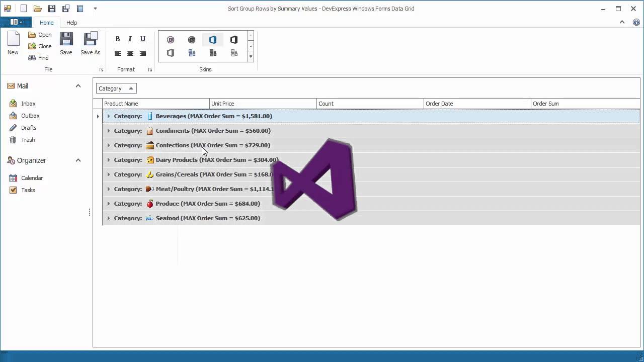
Task: Select the highlighted blue Office skin
Action: click(x=213, y=40)
